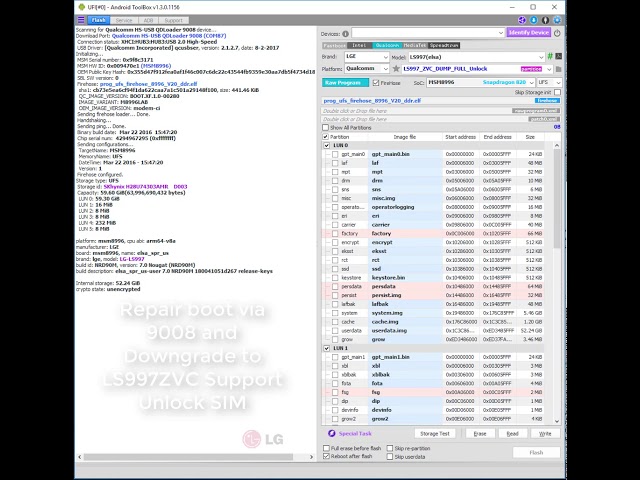Viewport: 640px width, 480px height.
Task: Enable Full erase before flash
Action: click(x=326, y=448)
